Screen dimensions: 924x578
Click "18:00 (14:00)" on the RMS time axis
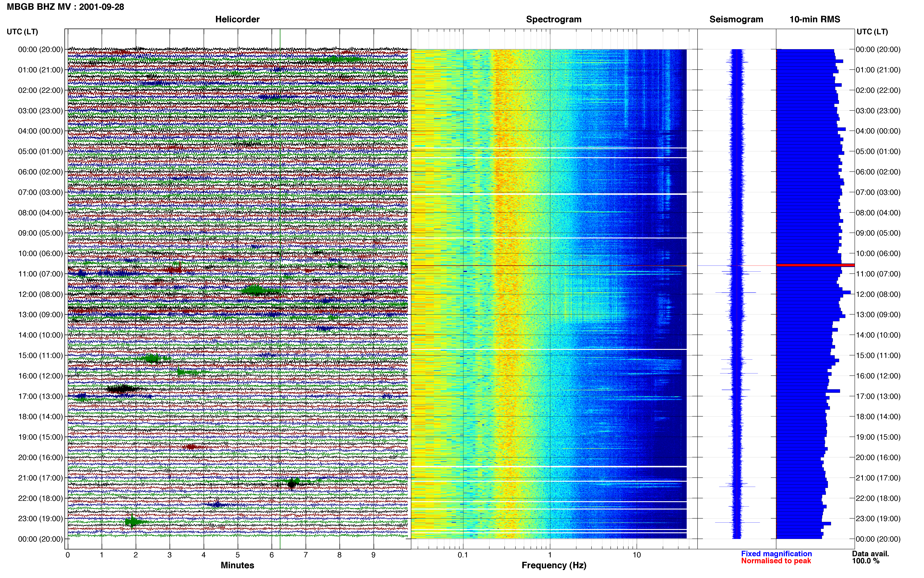(878, 417)
